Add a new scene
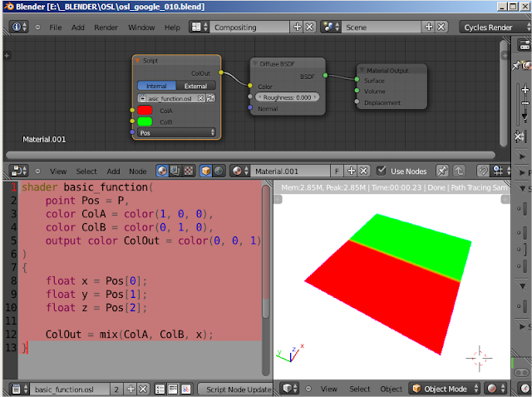 pos(429,27)
